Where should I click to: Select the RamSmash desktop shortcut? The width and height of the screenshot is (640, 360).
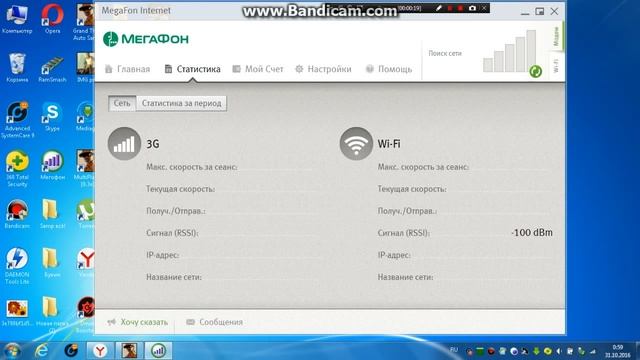(x=52, y=69)
